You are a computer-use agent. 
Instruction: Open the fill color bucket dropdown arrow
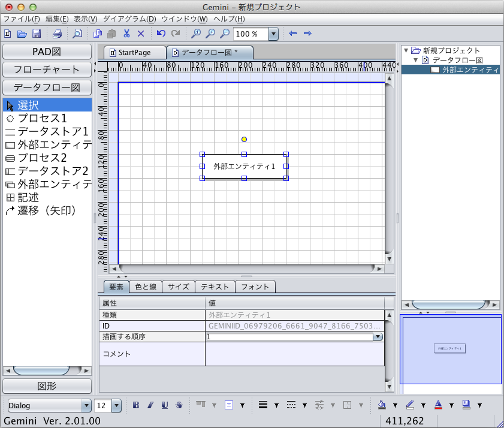395,405
